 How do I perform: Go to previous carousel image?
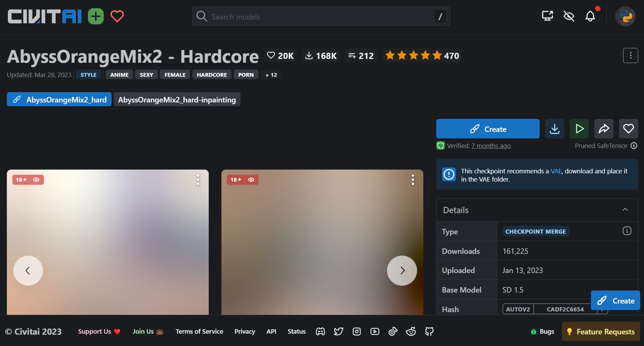point(28,271)
